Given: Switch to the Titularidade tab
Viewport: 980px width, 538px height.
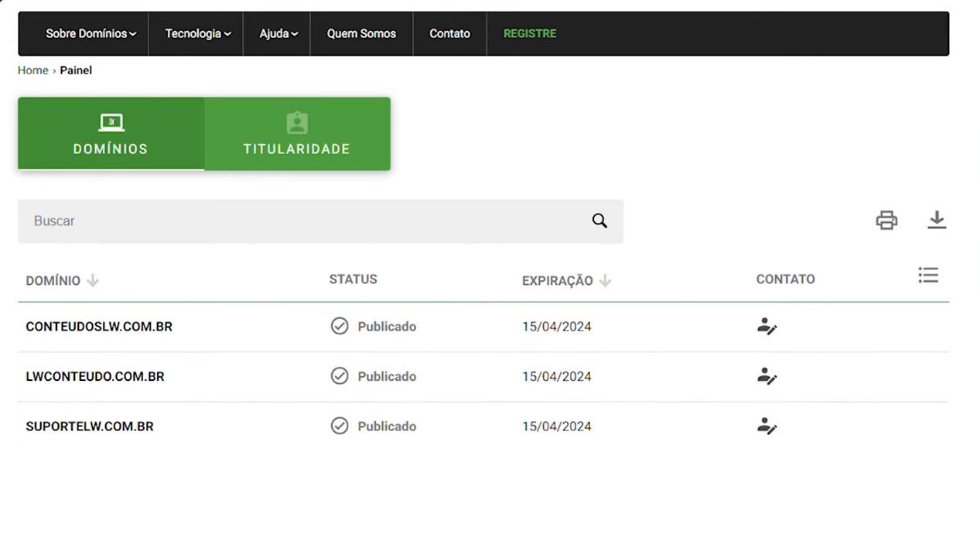Looking at the screenshot, I should coord(297,133).
